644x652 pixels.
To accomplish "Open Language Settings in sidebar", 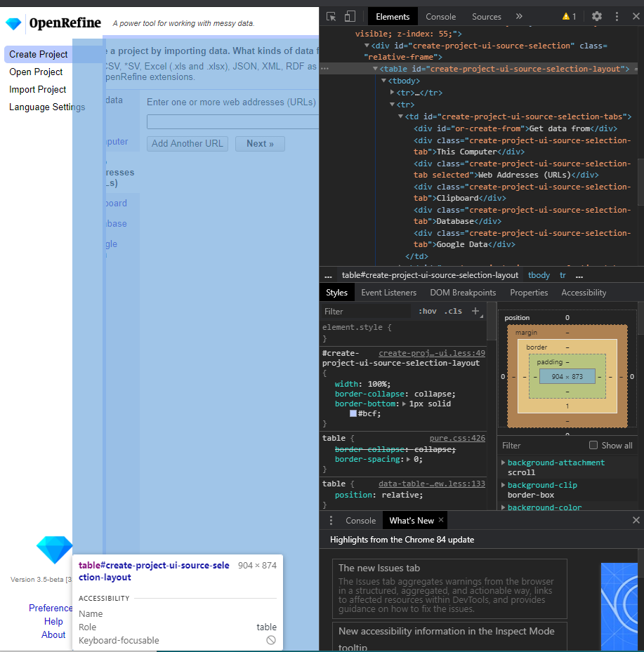I will pos(47,107).
